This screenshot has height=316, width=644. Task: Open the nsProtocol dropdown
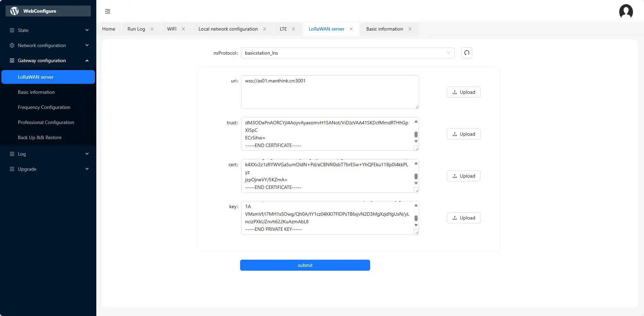pos(347,53)
